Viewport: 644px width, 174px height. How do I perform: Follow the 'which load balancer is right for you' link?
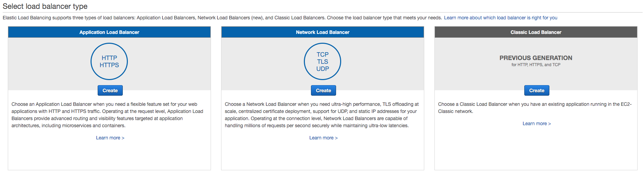pos(501,18)
